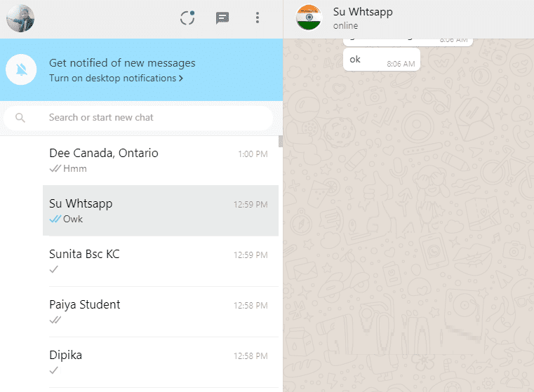
Task: Click the 12:58 PM time on Paiya Student row
Action: click(x=251, y=306)
